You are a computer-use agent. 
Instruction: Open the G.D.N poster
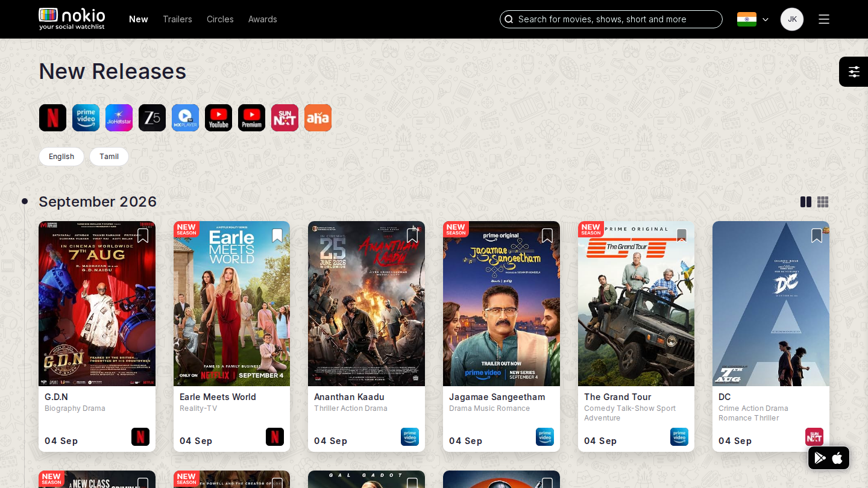[97, 304]
